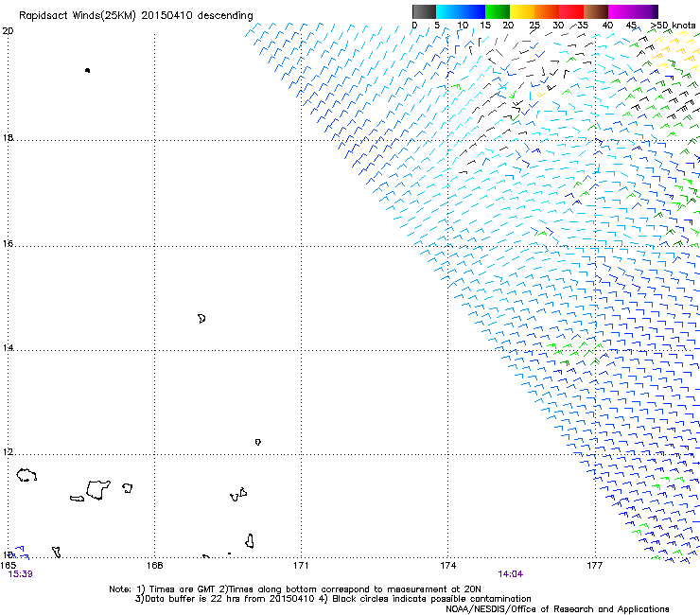
Task: Click the small atoll outline near 14.5N
Action: coord(201,319)
